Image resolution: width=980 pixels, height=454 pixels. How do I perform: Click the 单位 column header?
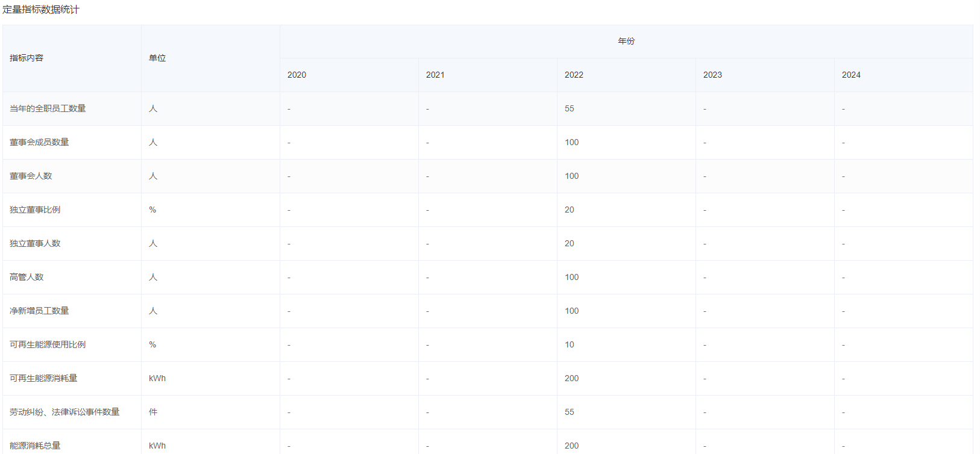coord(157,58)
